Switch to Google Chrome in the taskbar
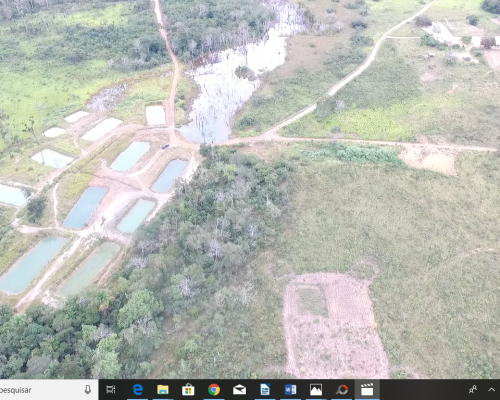Image resolution: width=500 pixels, height=400 pixels. [214, 389]
